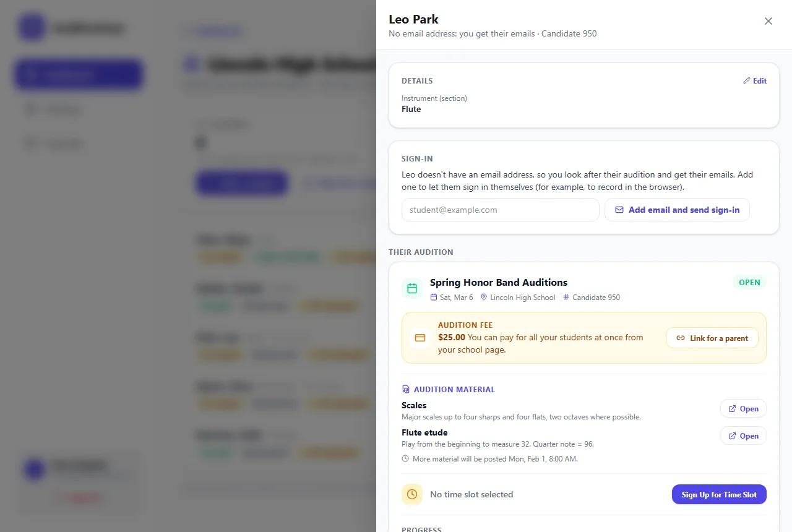Image resolution: width=792 pixels, height=532 pixels.
Task: Click the '$25.00' fee amount
Action: pos(452,337)
